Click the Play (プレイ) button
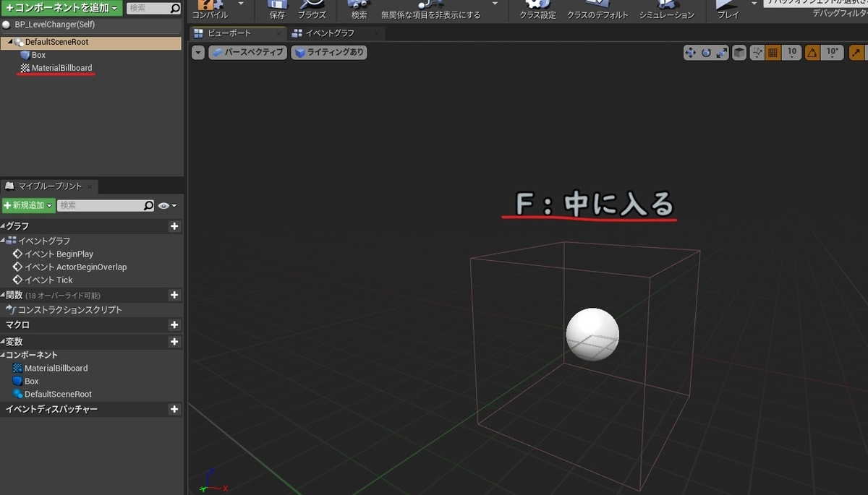Image resolution: width=868 pixels, height=495 pixels. (x=728, y=10)
